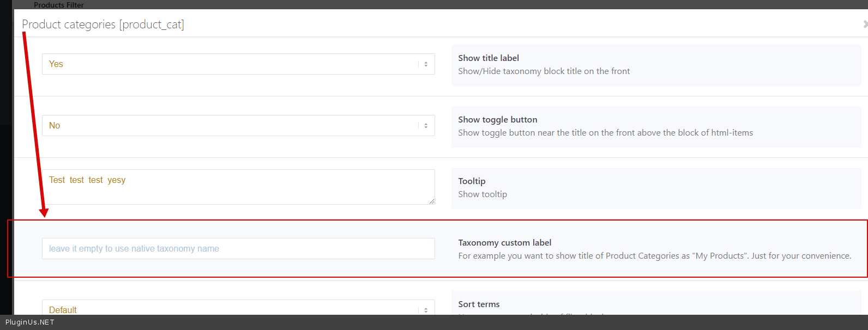Click the Sort terms heading
This screenshot has height=330, width=868.
click(x=479, y=304)
